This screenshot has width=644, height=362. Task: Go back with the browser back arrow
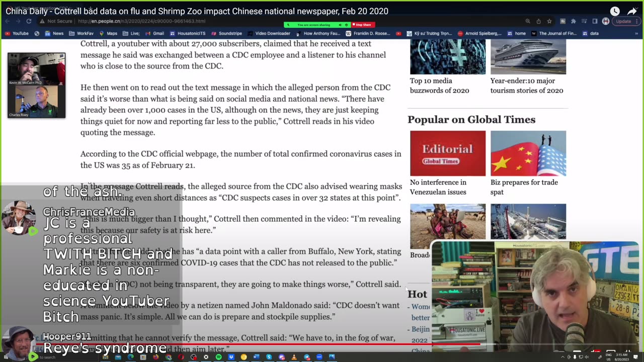[x=8, y=21]
